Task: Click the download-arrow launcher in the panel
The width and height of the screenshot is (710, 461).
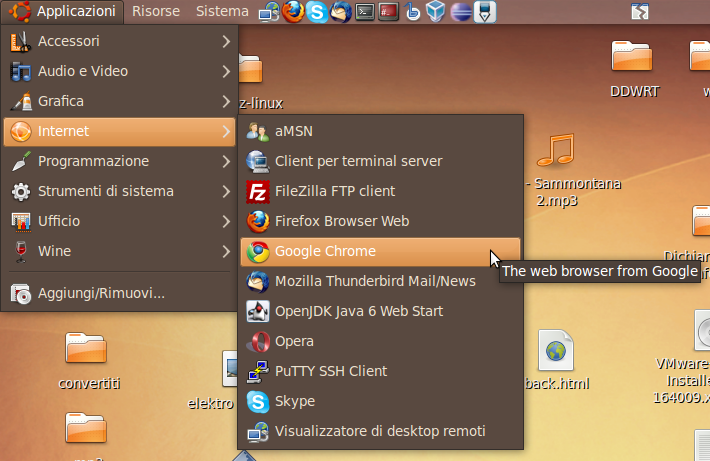Action: pos(485,12)
